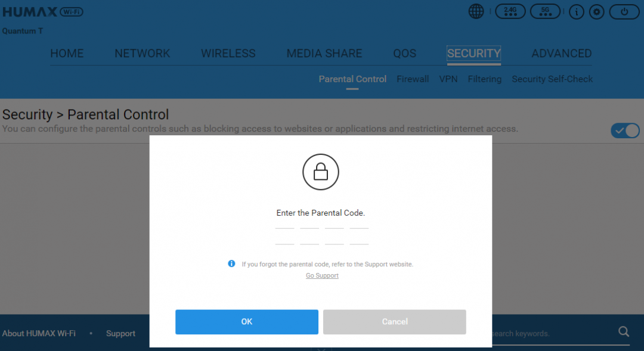
Task: Click the power button icon
Action: [x=624, y=12]
